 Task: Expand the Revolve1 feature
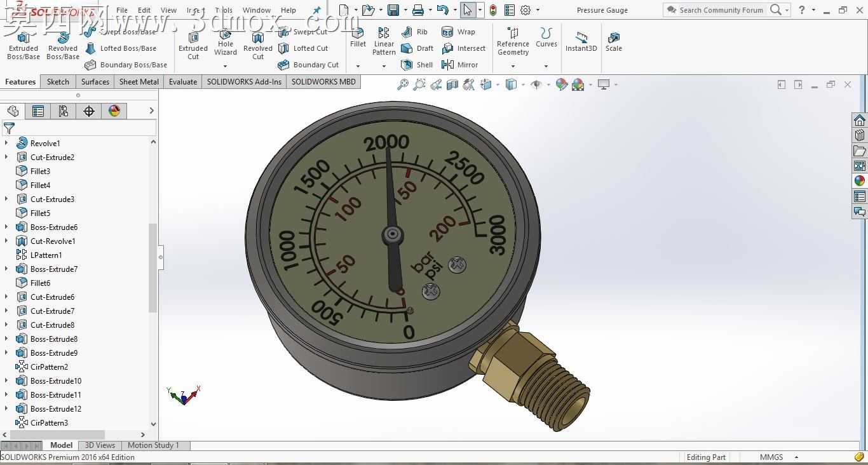(x=6, y=143)
